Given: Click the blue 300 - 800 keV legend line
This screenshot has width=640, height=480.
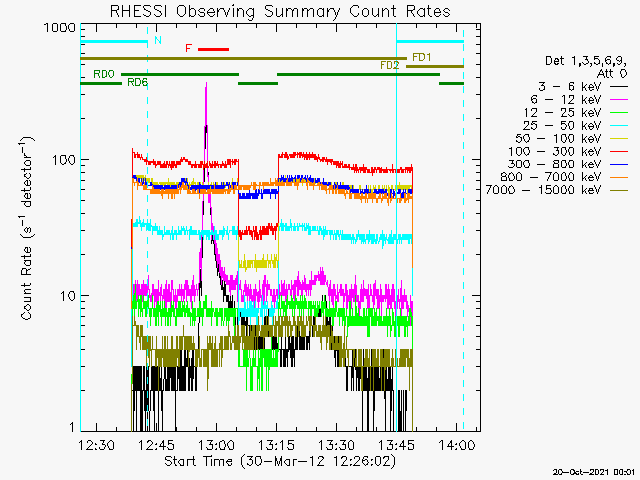Looking at the screenshot, I should (619, 164).
